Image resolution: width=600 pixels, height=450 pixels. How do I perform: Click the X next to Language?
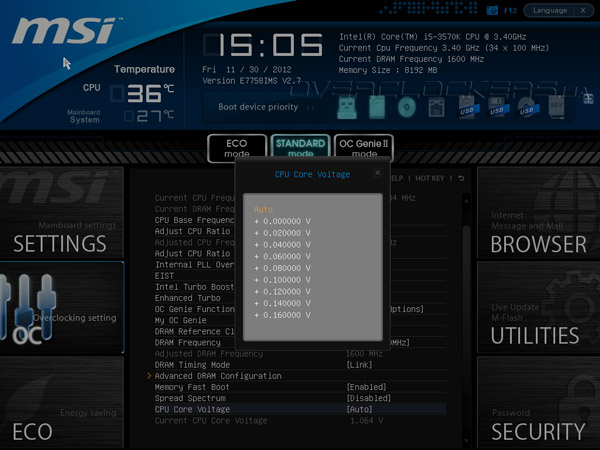click(583, 10)
